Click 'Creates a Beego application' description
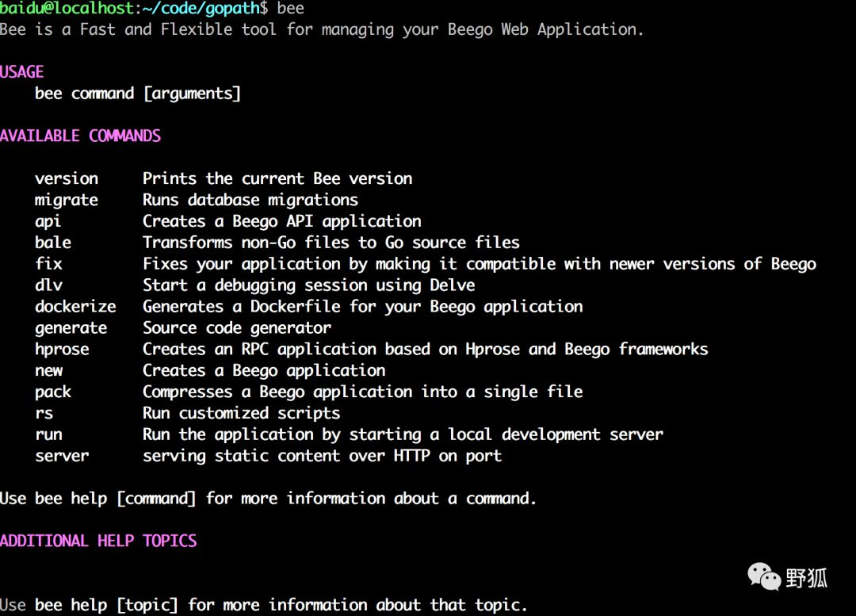Viewport: 856px width, 616px height. click(264, 371)
